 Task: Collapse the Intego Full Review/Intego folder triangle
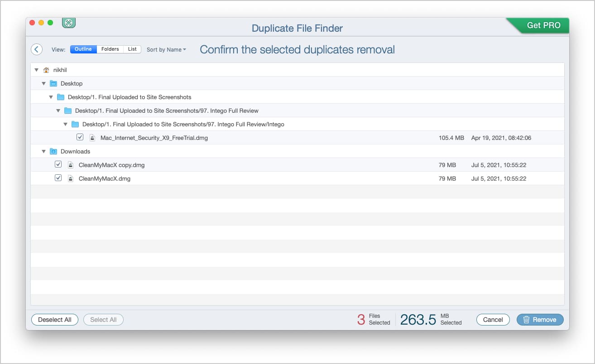pyautogui.click(x=65, y=125)
